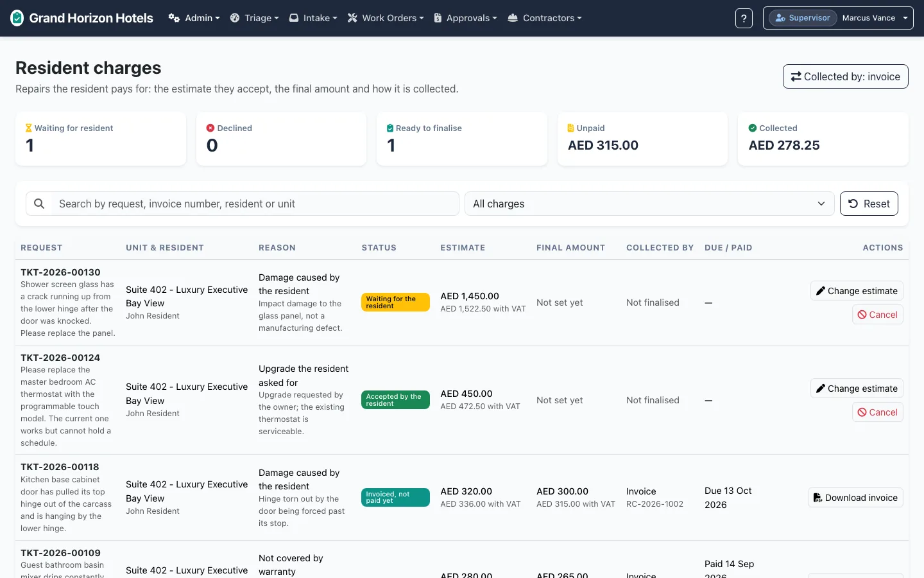Open the All charges filter dropdown
Viewport: 924px width, 578px height.
(x=649, y=204)
